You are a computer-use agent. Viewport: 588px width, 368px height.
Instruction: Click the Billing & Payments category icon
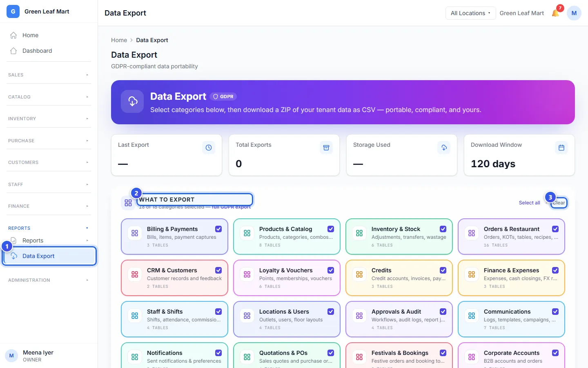click(x=135, y=233)
